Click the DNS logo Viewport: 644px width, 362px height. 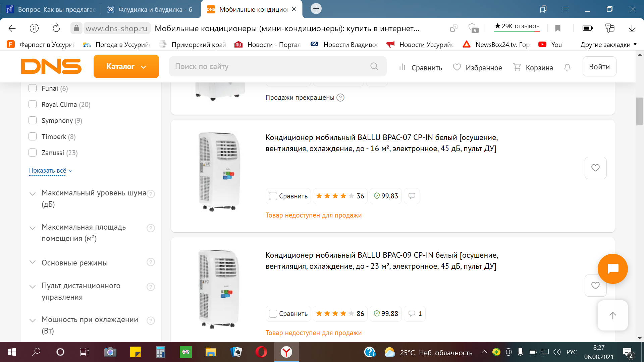tap(51, 66)
